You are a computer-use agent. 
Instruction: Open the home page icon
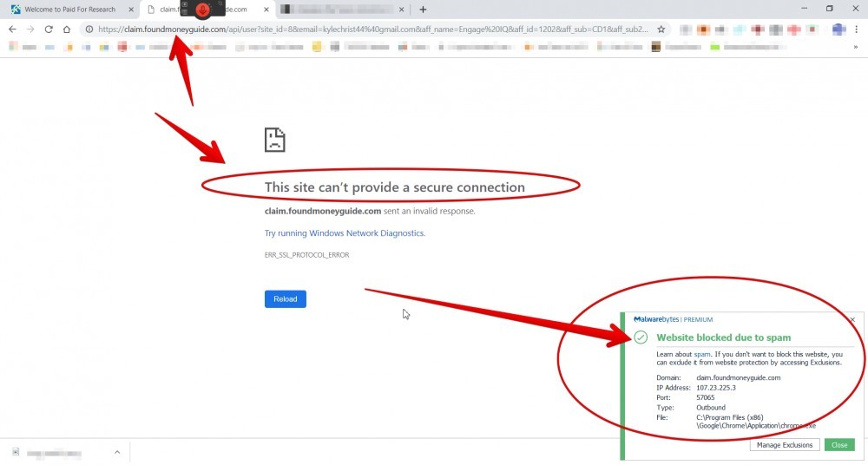click(67, 29)
